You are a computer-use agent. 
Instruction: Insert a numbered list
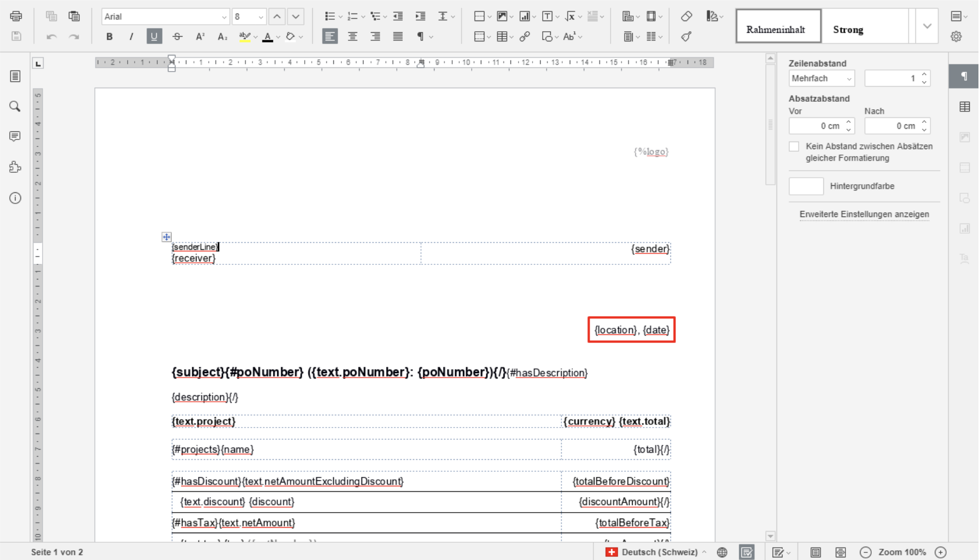pos(352,17)
